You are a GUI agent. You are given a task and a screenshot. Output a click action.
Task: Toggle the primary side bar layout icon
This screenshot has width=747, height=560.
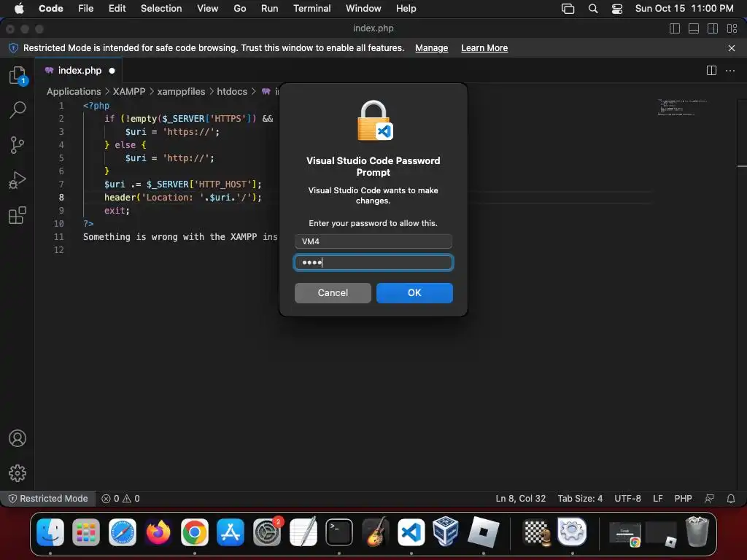(x=675, y=28)
